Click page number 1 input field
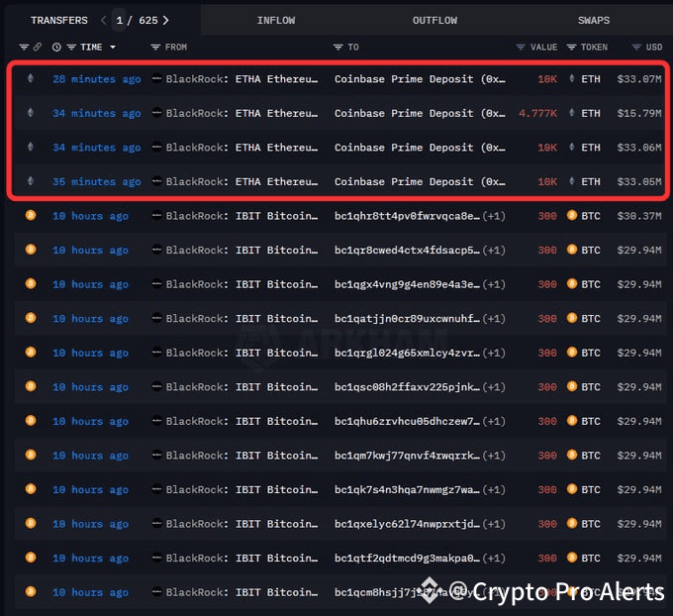673x616 pixels. tap(120, 20)
